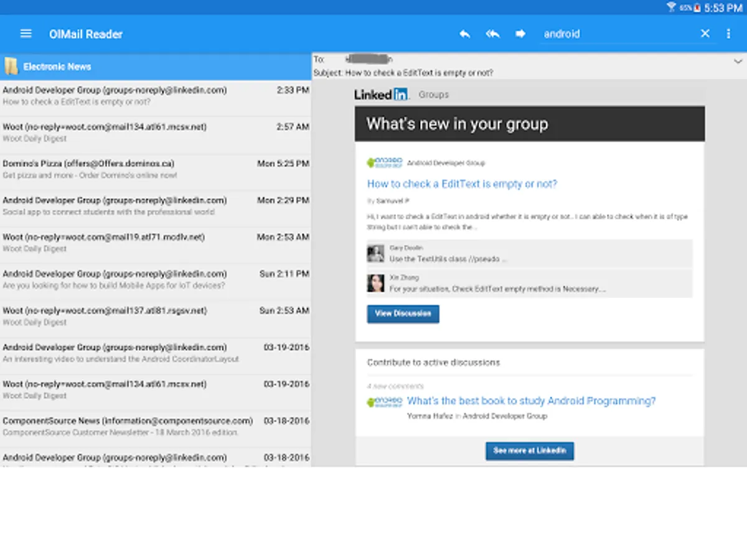Tap the Wi-Fi status icon
Viewport: 747px width, 560px height.
point(671,7)
